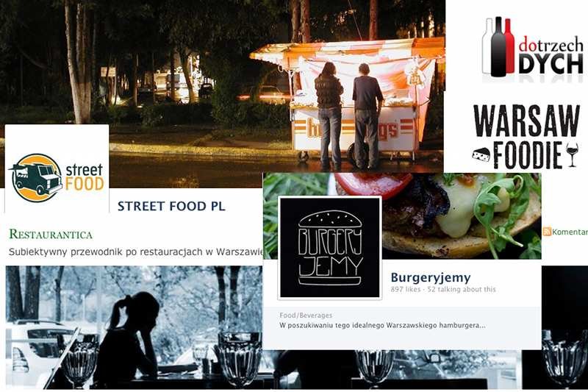
Task: Click the hot dog stand night photo
Action: [221, 86]
